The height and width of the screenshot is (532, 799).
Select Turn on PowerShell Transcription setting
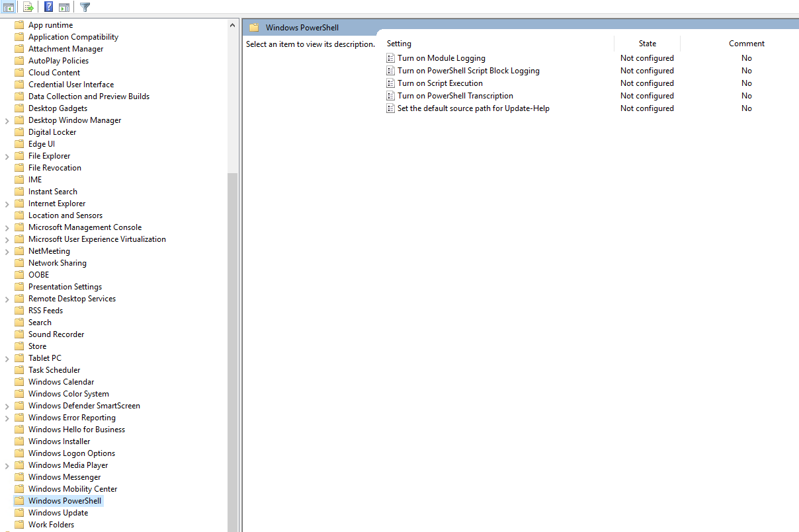point(455,96)
